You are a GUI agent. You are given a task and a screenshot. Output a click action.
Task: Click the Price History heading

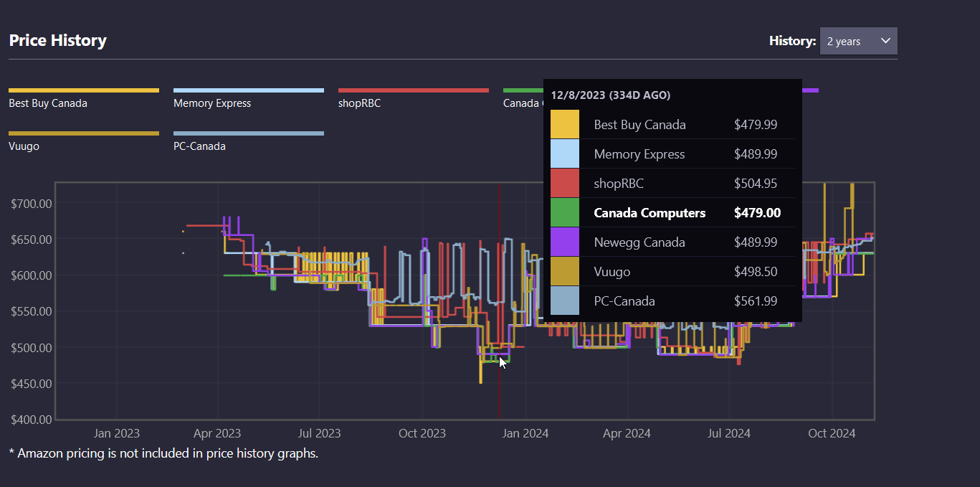(58, 40)
